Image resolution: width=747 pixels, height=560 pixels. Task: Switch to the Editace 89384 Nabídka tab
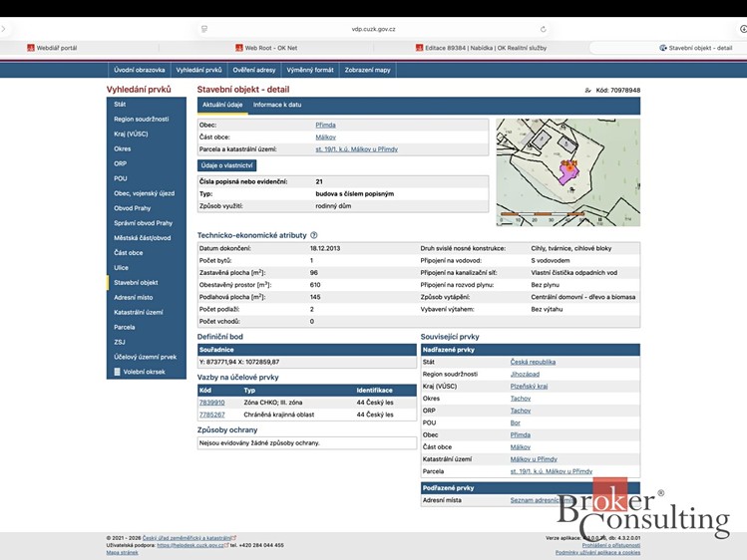coord(481,48)
